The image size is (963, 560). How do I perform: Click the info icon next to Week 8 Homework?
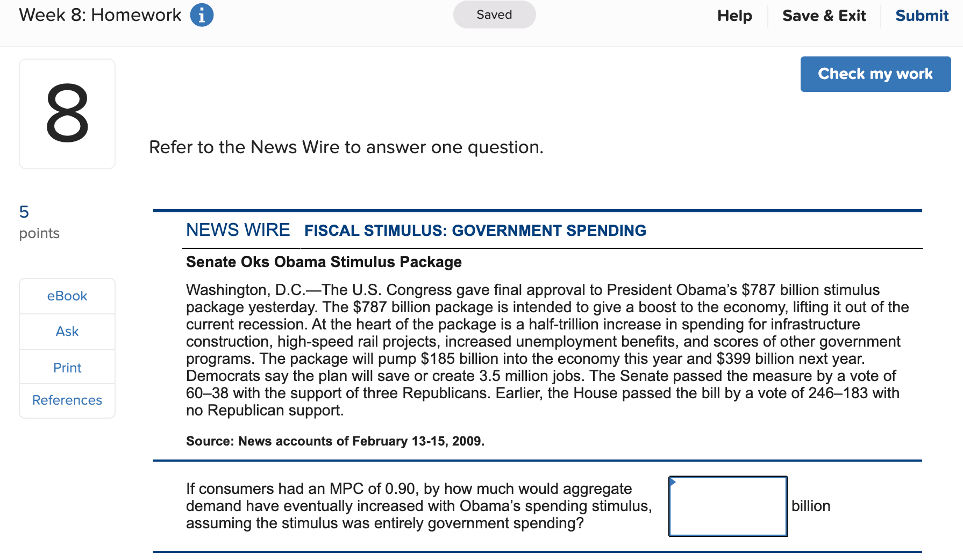(x=202, y=15)
